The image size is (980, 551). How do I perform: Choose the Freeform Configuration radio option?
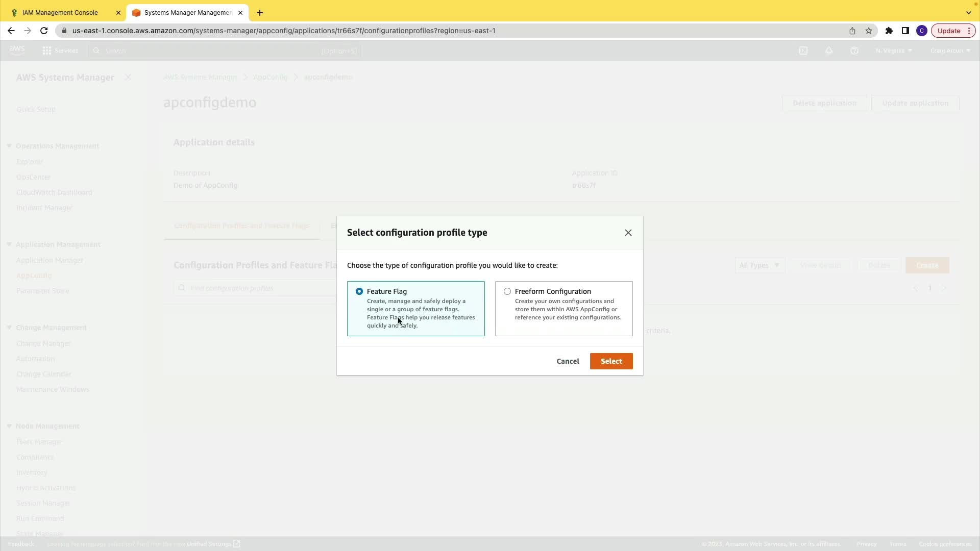(507, 291)
